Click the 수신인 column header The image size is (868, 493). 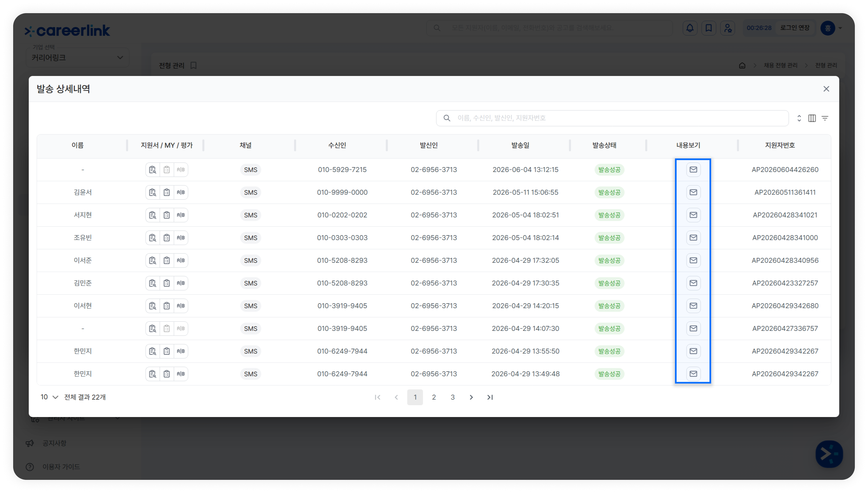point(337,145)
